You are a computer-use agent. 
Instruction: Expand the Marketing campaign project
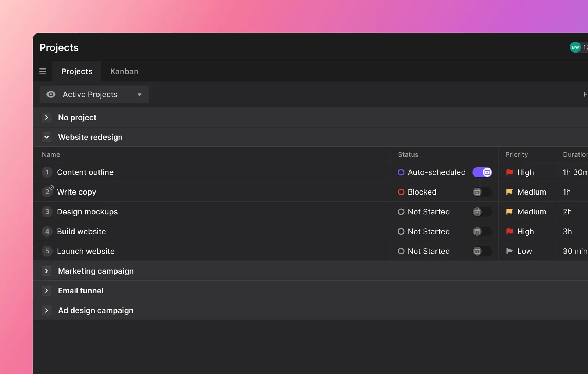pyautogui.click(x=47, y=271)
